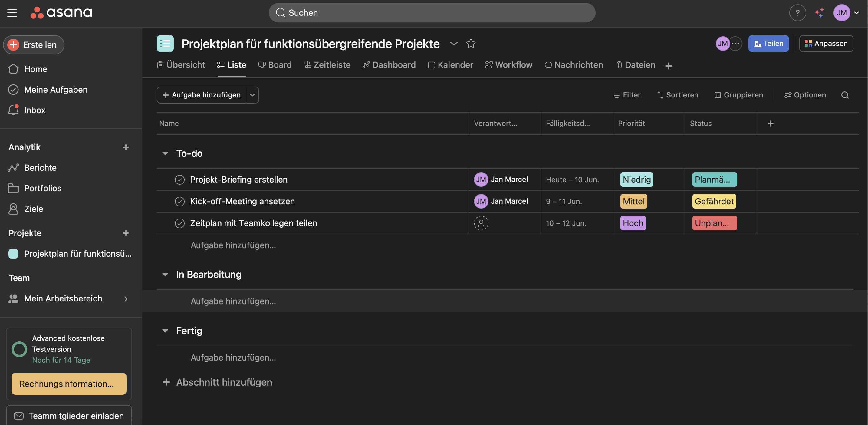The image size is (868, 425).
Task: Click the JM member avatar next to Teilen
Action: [722, 44]
